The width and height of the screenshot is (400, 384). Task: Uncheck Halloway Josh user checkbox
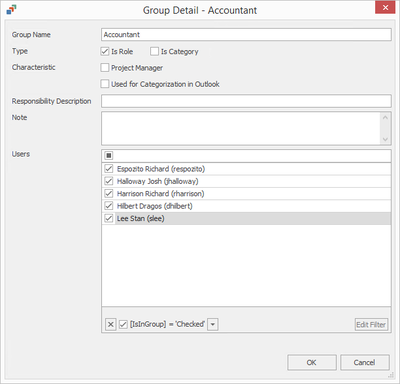point(109,181)
